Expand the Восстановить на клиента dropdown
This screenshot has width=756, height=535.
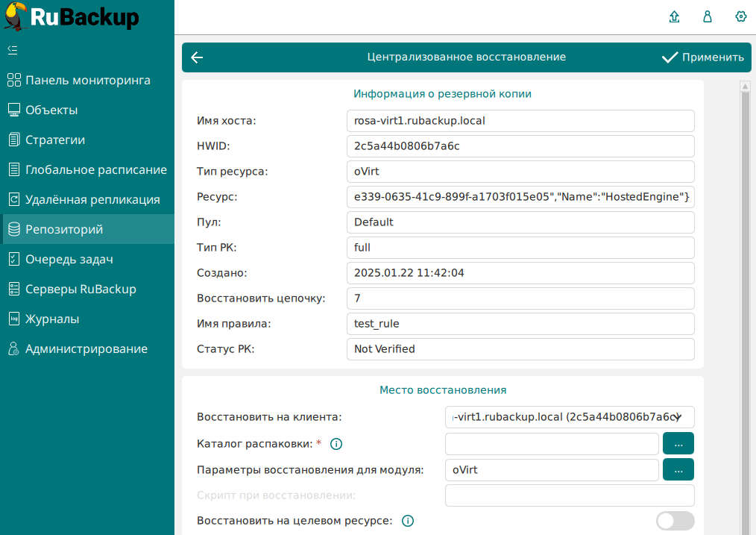click(570, 417)
